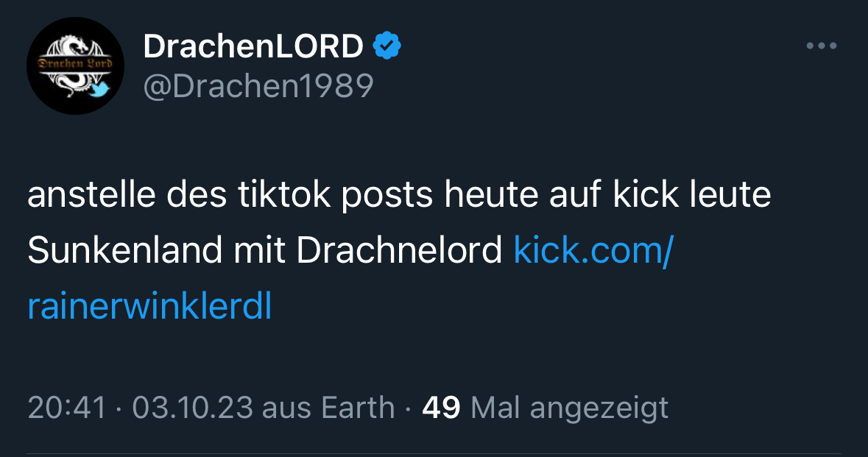
Task: Click the 20:41 timestamp
Action: click(66, 408)
